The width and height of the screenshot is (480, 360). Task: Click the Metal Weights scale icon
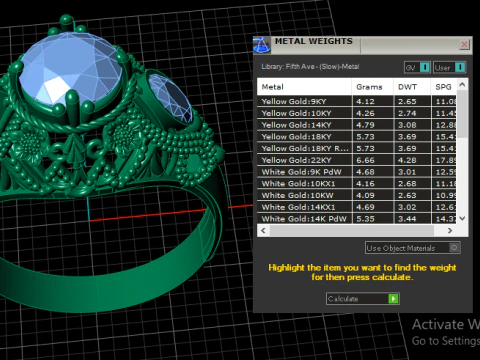[x=262, y=45]
